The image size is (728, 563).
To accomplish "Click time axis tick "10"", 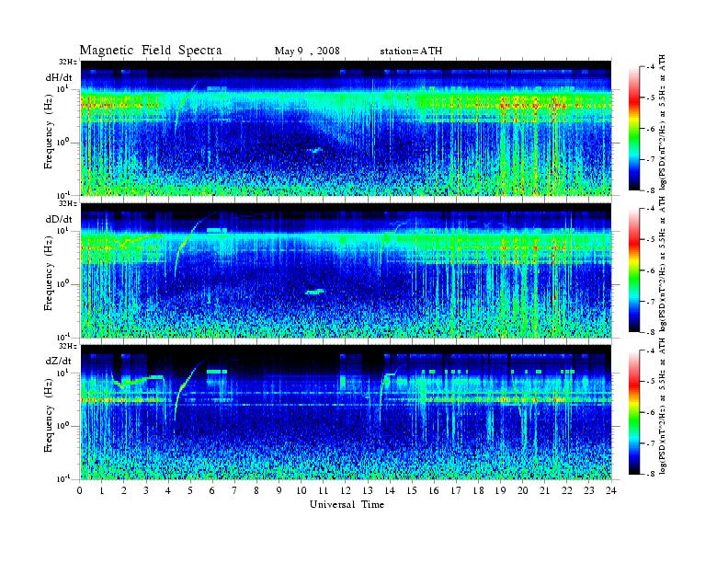I will coord(301,490).
